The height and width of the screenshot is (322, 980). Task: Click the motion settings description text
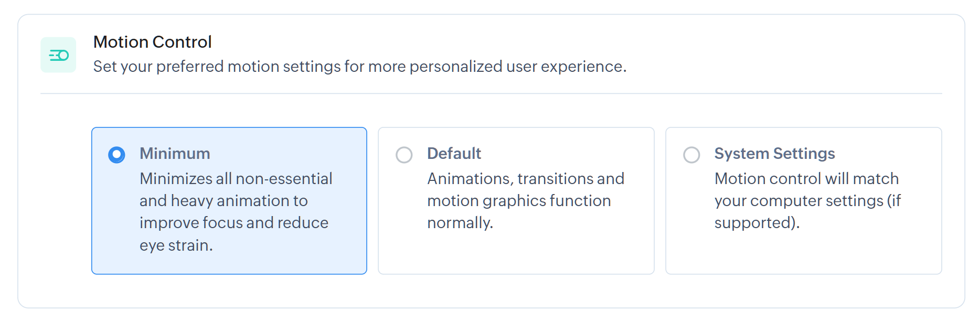pyautogui.click(x=360, y=66)
